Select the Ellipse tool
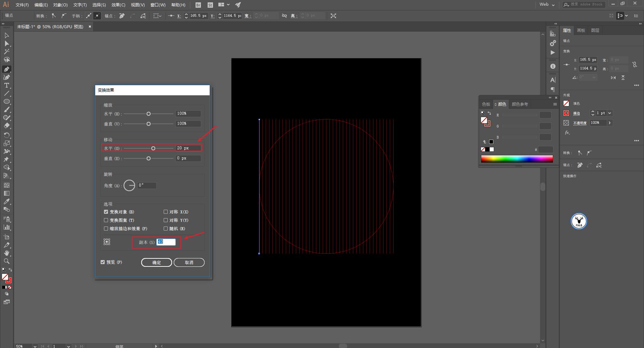This screenshot has height=348, width=644. 6,102
